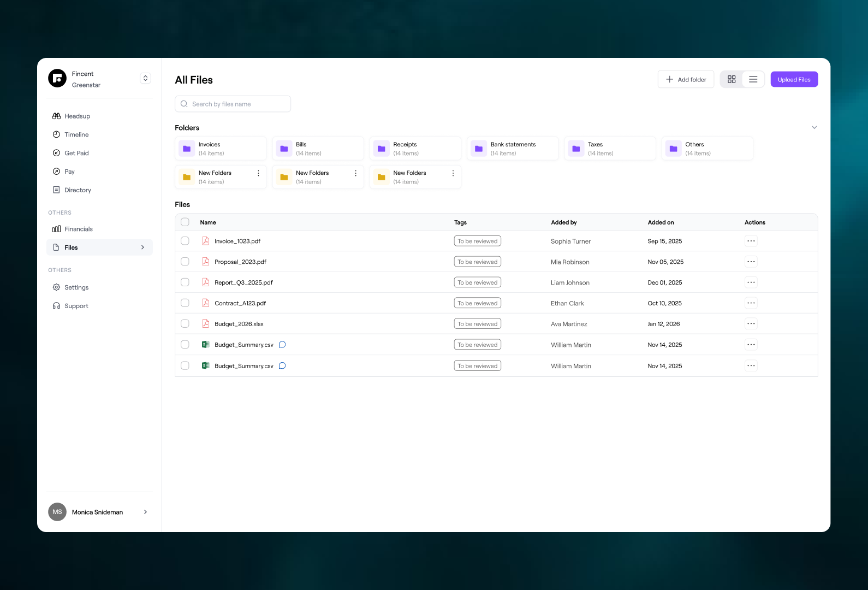Viewport: 868px width, 590px height.
Task: Click the Name column header
Action: (x=208, y=222)
